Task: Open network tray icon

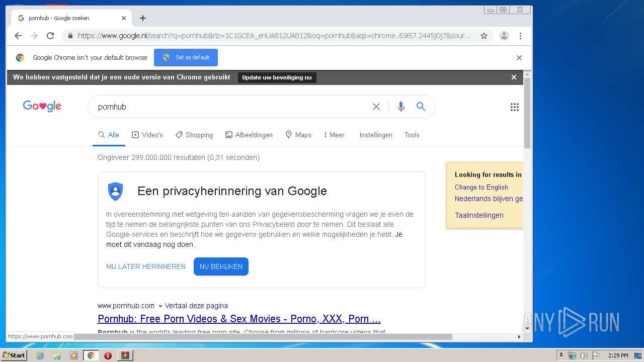Action: pos(572,355)
